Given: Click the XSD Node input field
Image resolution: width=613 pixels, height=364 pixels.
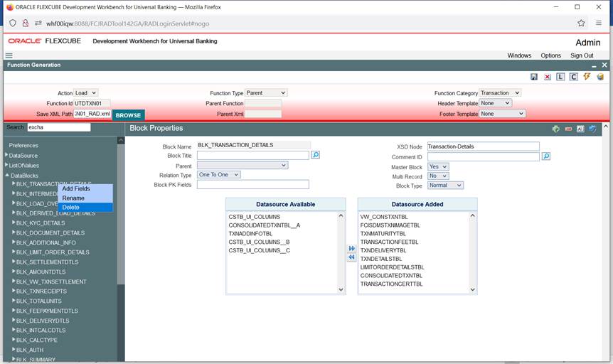Looking at the screenshot, I should point(483,146).
